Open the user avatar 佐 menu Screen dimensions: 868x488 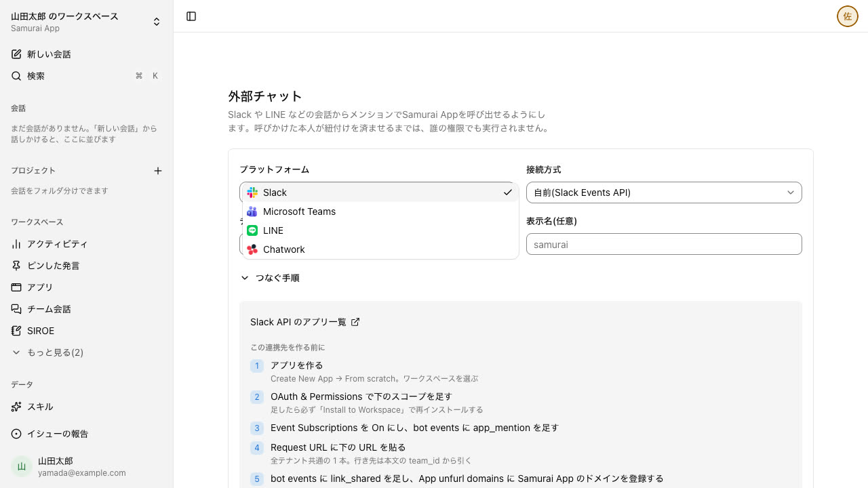pos(848,16)
